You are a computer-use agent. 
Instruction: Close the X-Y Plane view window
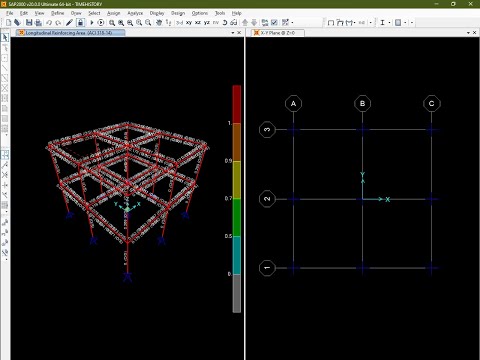coord(474,33)
